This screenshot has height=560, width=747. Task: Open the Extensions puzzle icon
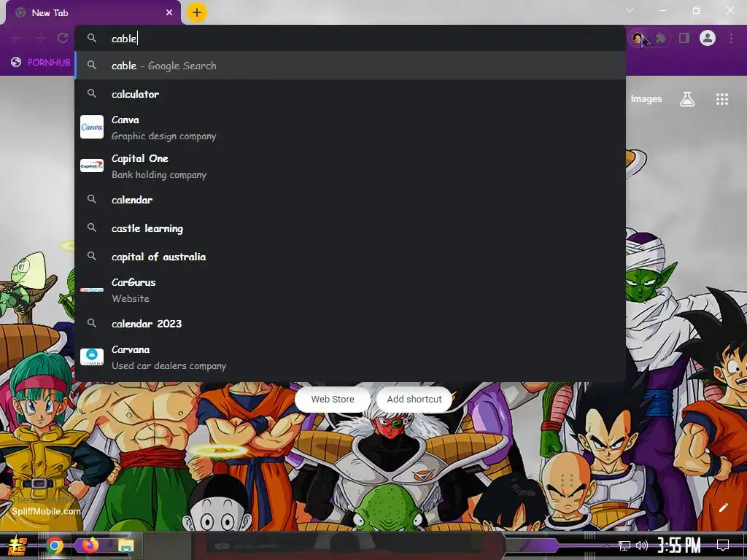click(x=661, y=38)
